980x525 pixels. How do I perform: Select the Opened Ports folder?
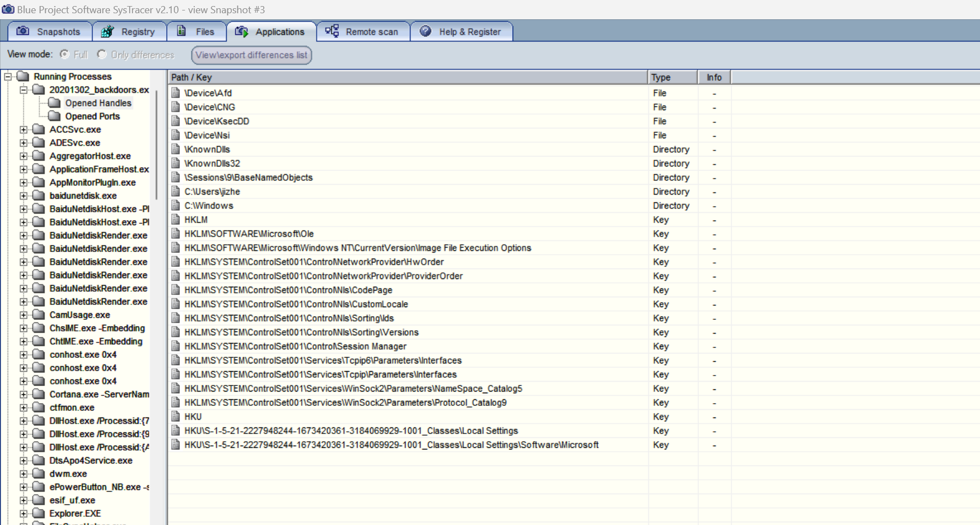[92, 116]
